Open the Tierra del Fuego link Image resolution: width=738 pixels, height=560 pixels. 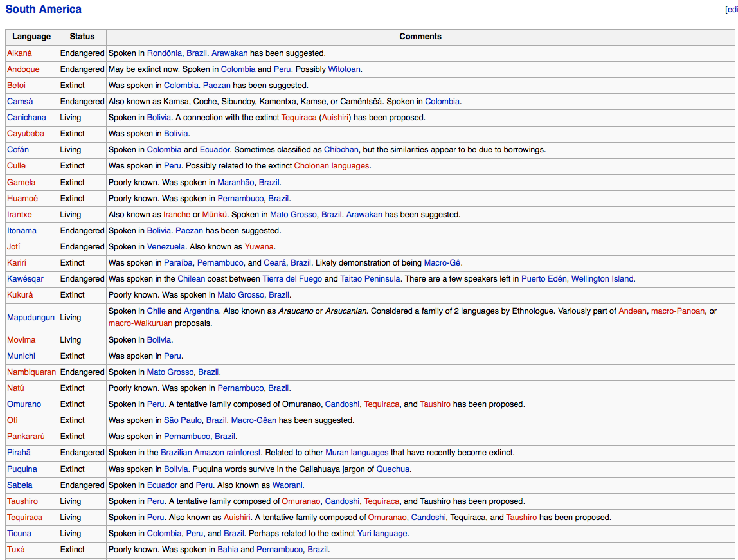click(x=292, y=278)
